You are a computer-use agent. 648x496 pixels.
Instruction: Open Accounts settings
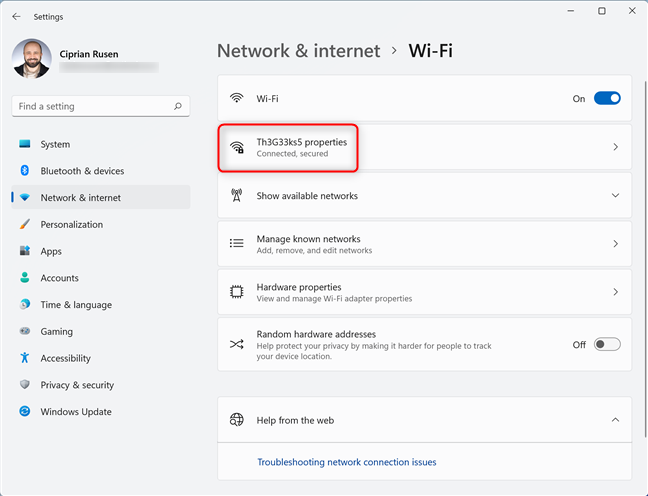(100, 278)
